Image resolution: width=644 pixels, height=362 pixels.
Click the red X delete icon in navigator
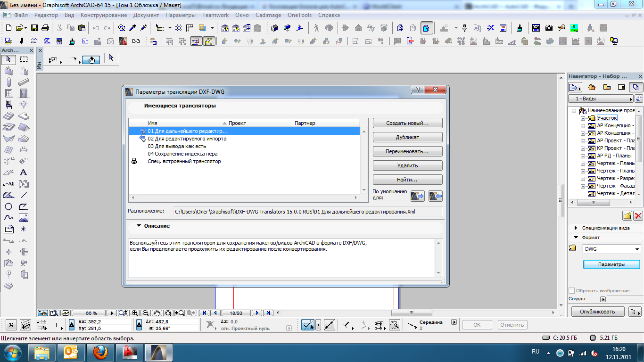tap(638, 216)
